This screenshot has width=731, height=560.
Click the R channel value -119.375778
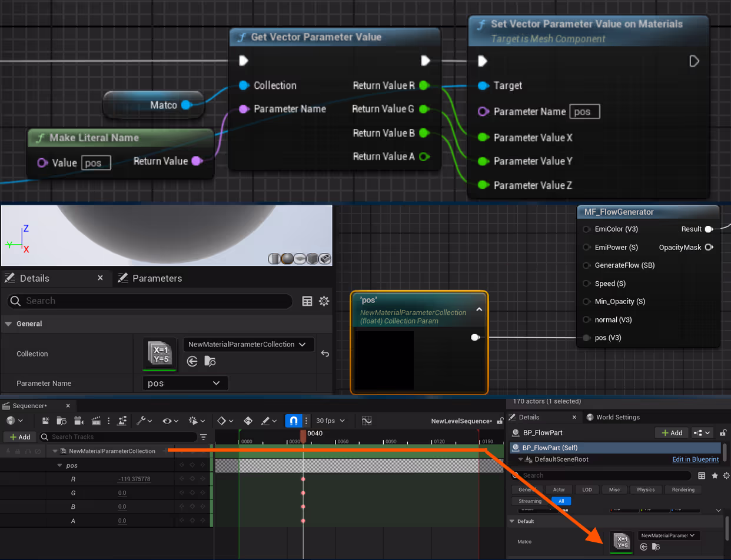134,479
